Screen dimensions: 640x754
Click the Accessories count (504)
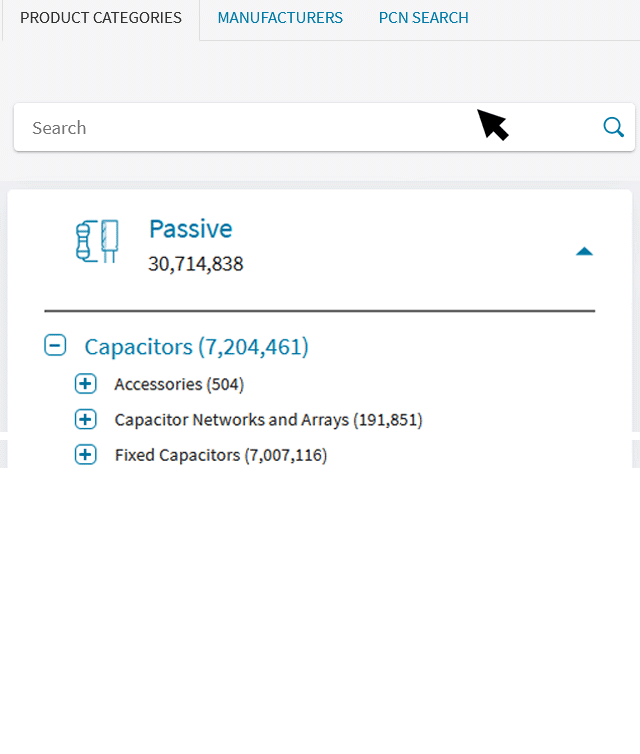pos(225,384)
